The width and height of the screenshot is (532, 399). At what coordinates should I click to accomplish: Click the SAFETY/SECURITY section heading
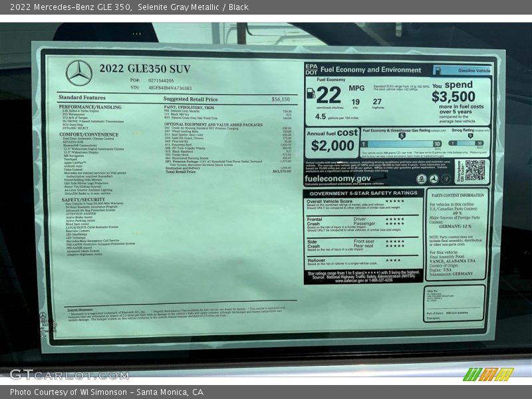coord(84,199)
